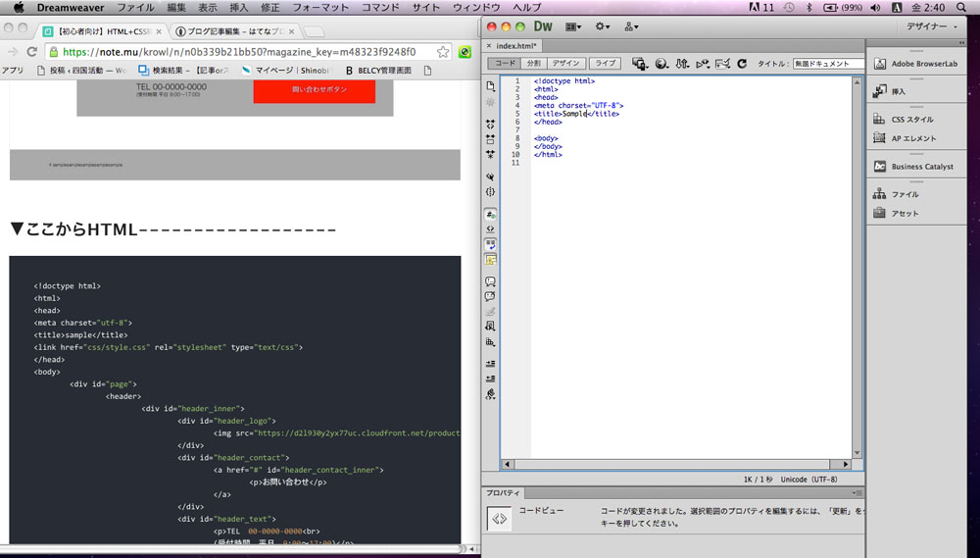Open the デザイナー workspace switcher

click(931, 26)
